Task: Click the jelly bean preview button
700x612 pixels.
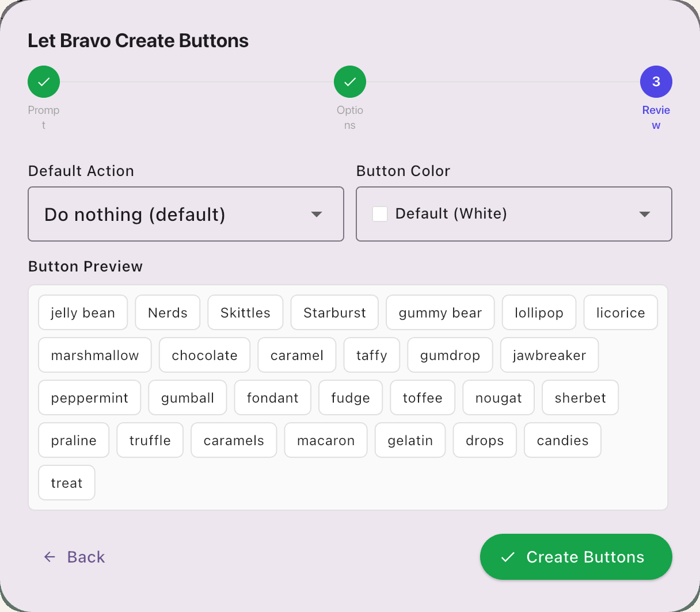Action: click(83, 312)
